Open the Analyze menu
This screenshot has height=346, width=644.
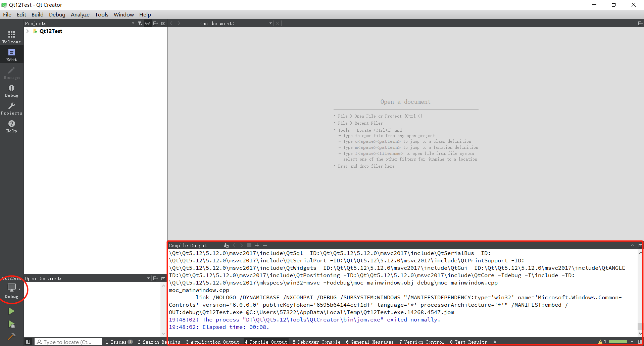coord(80,14)
